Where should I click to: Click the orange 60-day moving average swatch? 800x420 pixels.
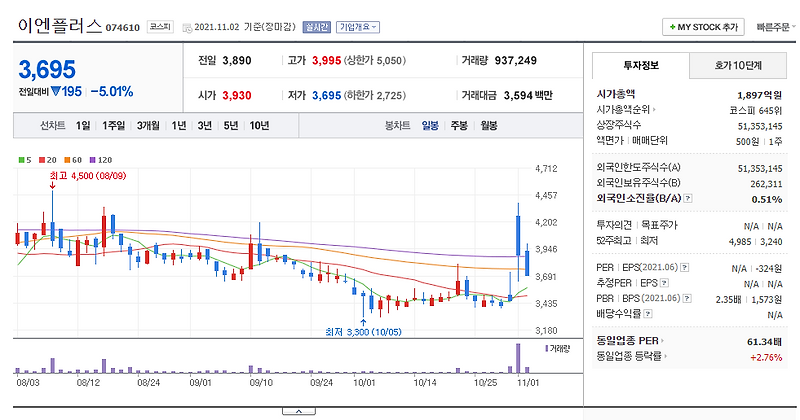pos(67,160)
